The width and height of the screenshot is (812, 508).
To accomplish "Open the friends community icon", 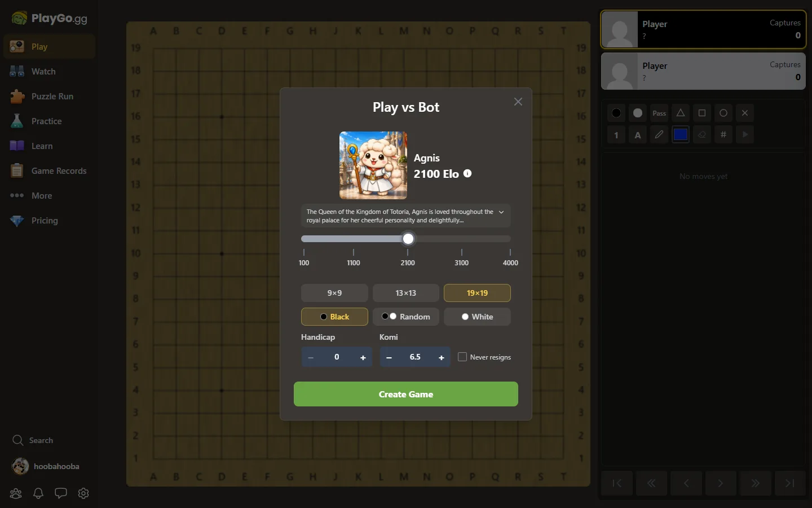I will (16, 493).
